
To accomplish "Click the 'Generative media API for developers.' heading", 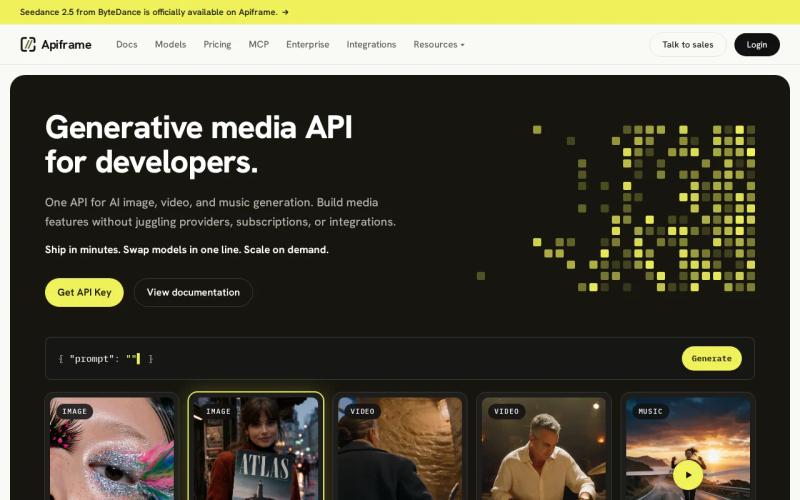I will point(198,144).
